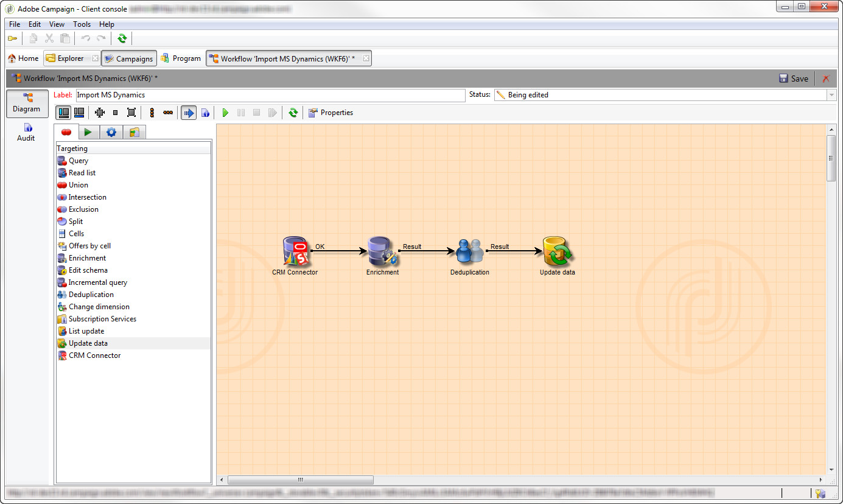Select the palette tab with the green play arrow
Screen dimensions: 843x504
point(88,132)
